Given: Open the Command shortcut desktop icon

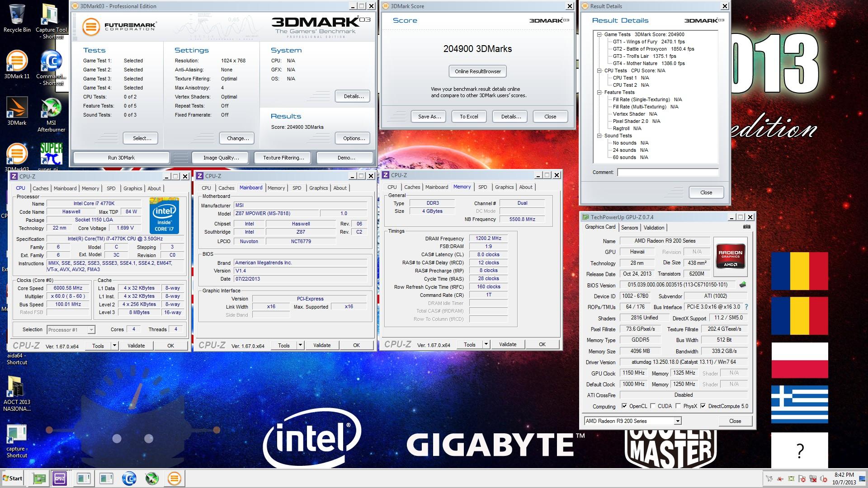Looking at the screenshot, I should click(x=51, y=67).
